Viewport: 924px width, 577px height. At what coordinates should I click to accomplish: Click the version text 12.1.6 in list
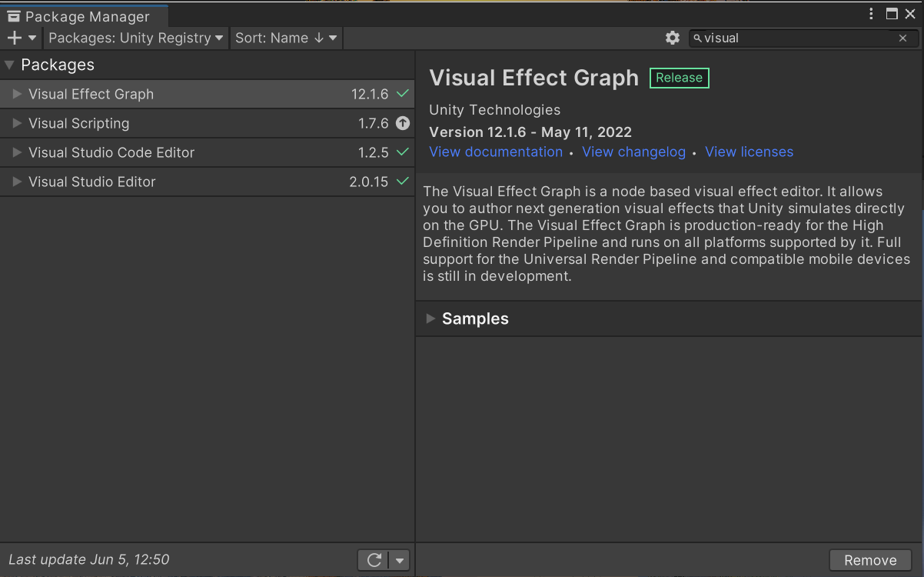click(x=370, y=94)
